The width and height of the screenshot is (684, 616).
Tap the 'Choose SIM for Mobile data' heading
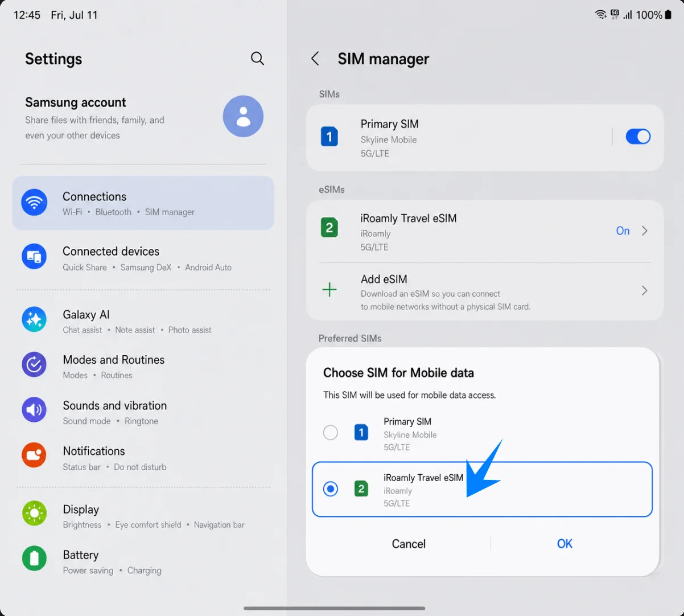(x=398, y=373)
